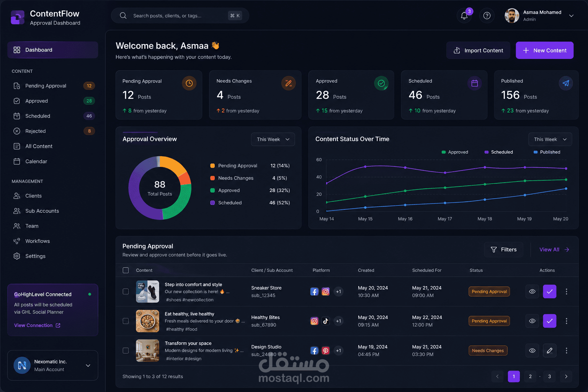The width and height of the screenshot is (588, 392).
Task: Click the Import Content button
Action: coord(478,50)
